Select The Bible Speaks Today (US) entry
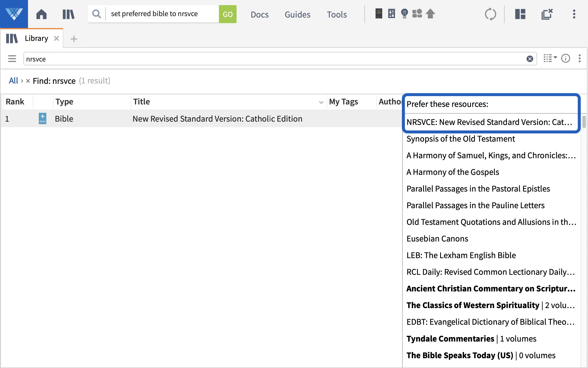 [x=481, y=355]
